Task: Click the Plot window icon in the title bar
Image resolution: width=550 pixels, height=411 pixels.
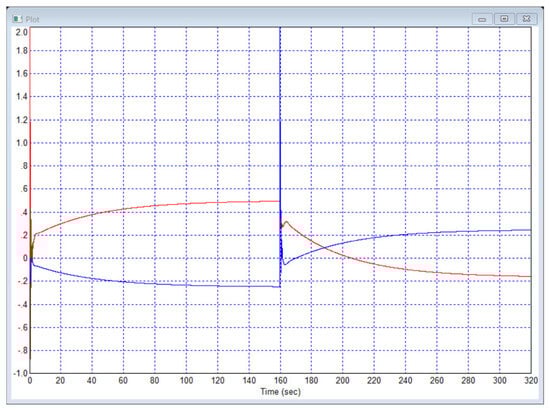Action: click(x=17, y=19)
